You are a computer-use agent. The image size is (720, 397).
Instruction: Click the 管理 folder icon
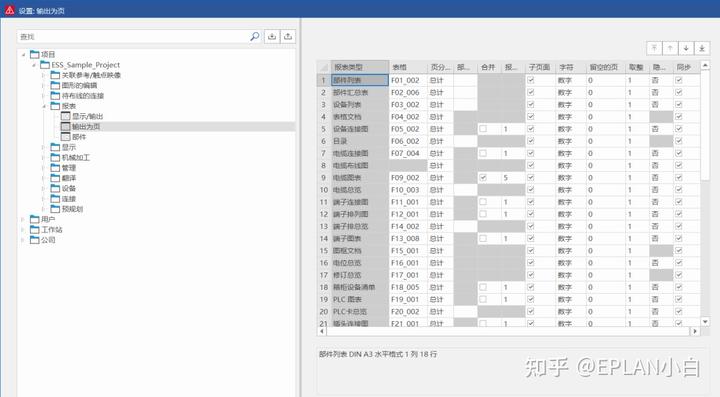pos(55,168)
